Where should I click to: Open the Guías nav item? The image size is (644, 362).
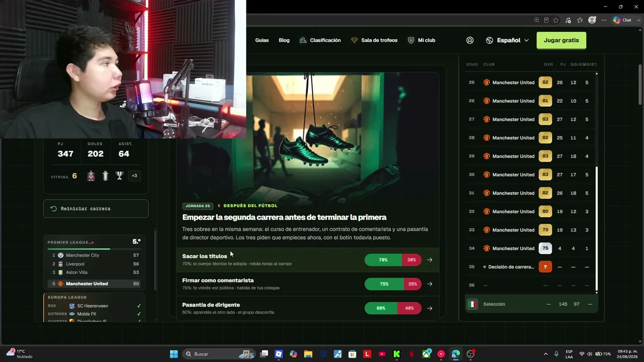(262, 40)
